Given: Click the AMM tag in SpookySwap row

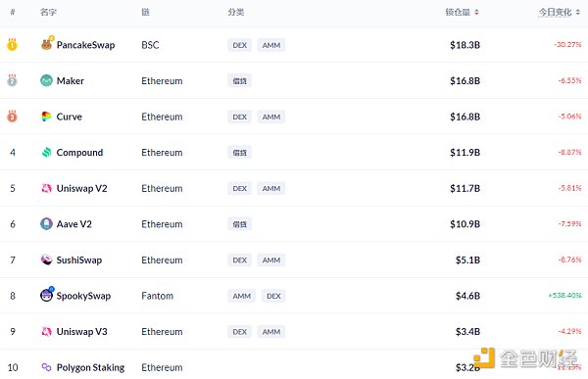Looking at the screenshot, I should (241, 296).
